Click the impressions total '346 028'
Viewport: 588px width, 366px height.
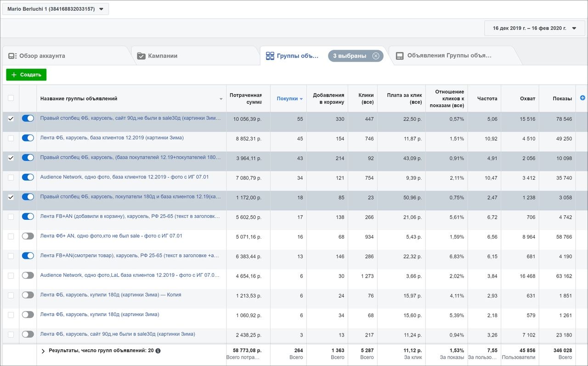click(563, 350)
